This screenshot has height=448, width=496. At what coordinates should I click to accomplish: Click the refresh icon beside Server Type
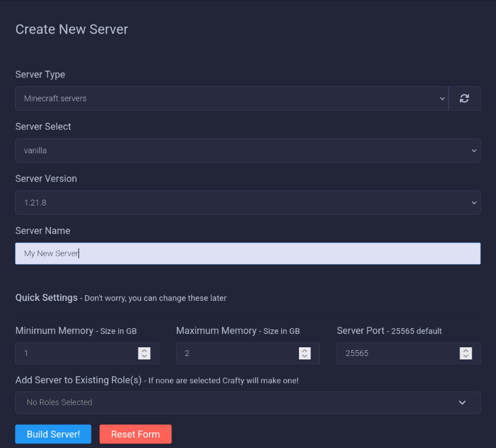point(464,98)
